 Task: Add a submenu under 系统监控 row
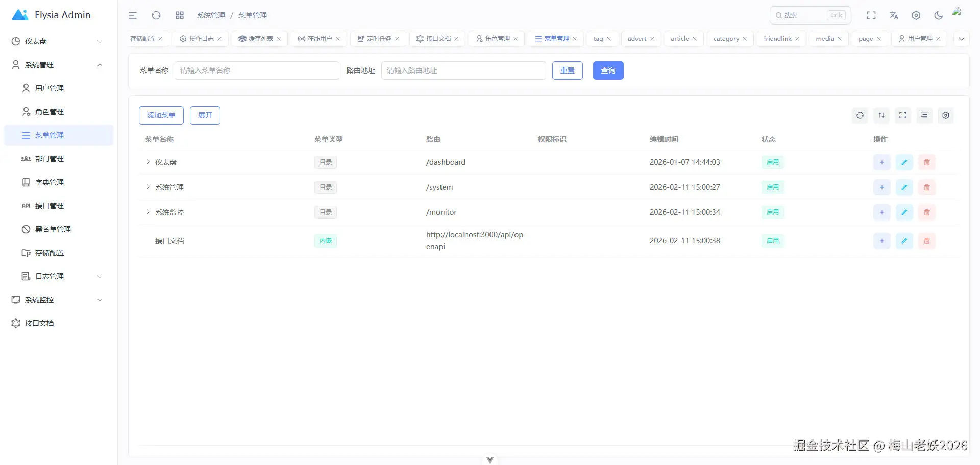pos(882,212)
